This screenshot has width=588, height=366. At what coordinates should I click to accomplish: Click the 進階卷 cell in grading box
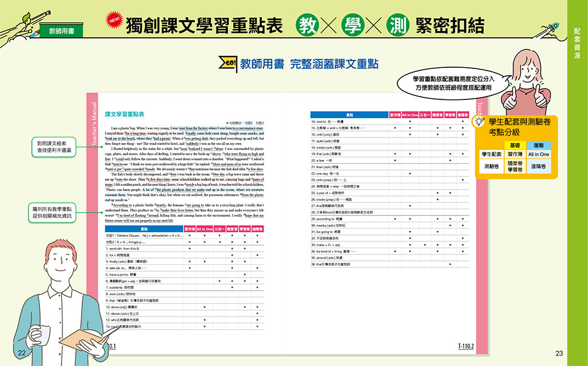click(539, 166)
